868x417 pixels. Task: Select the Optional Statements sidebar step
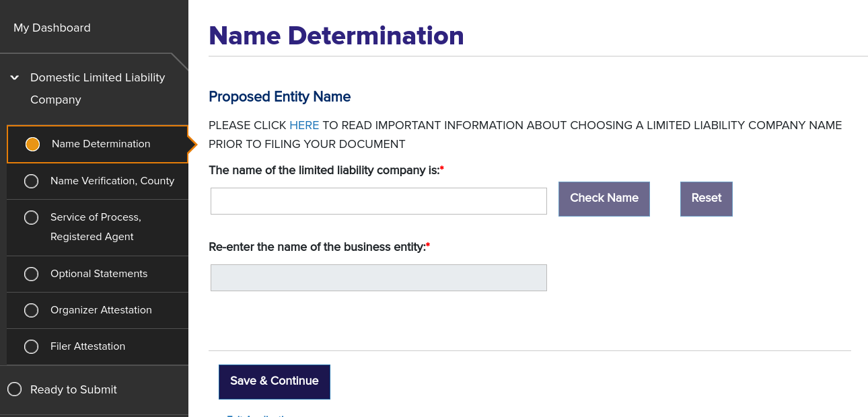coord(99,274)
